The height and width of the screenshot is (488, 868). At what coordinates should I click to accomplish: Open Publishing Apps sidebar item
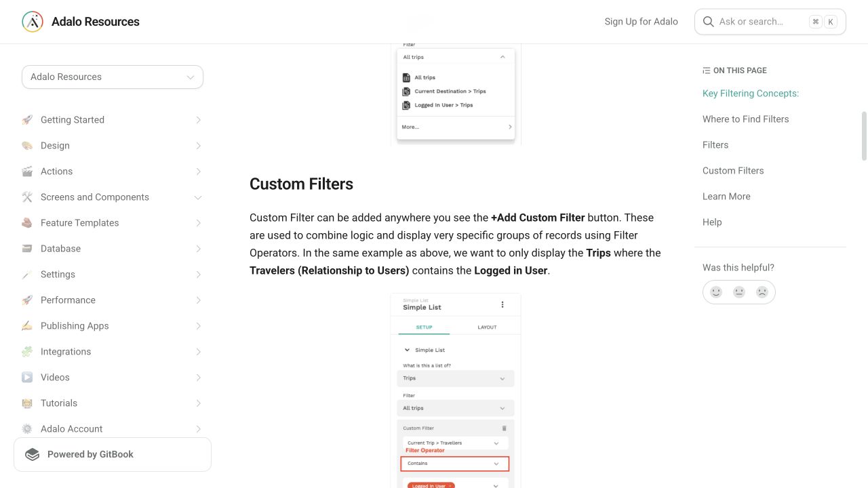113,326
